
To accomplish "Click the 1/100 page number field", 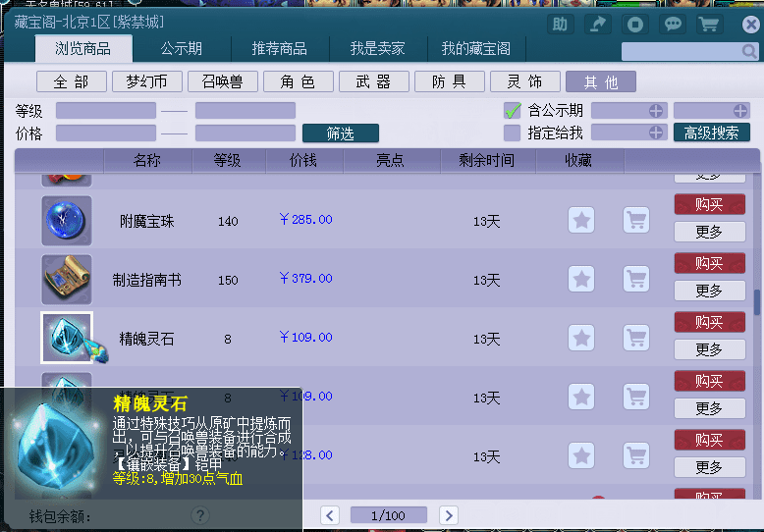I will 388,515.
